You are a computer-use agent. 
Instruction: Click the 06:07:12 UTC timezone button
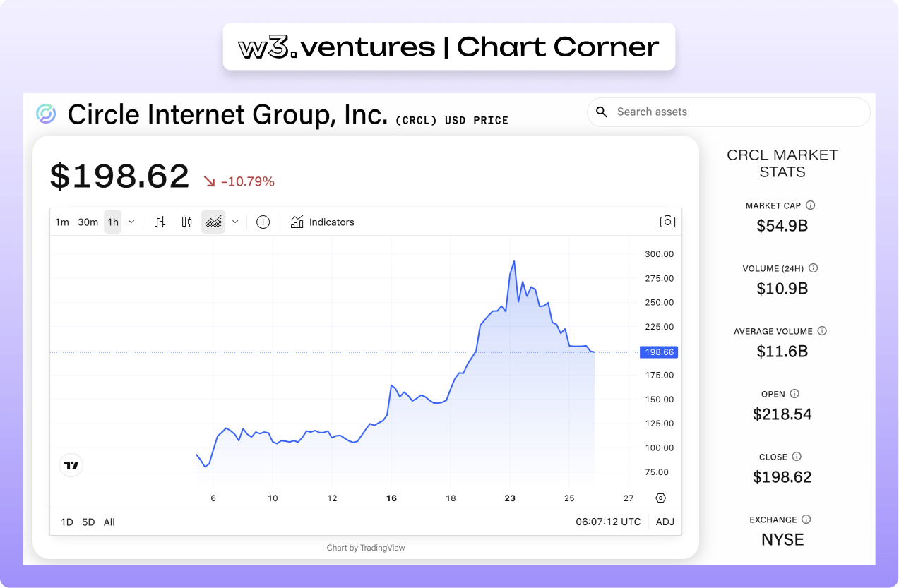(608, 522)
